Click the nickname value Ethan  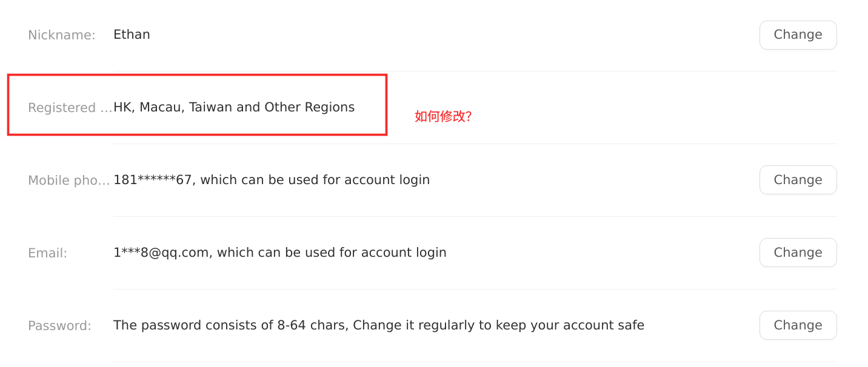132,35
